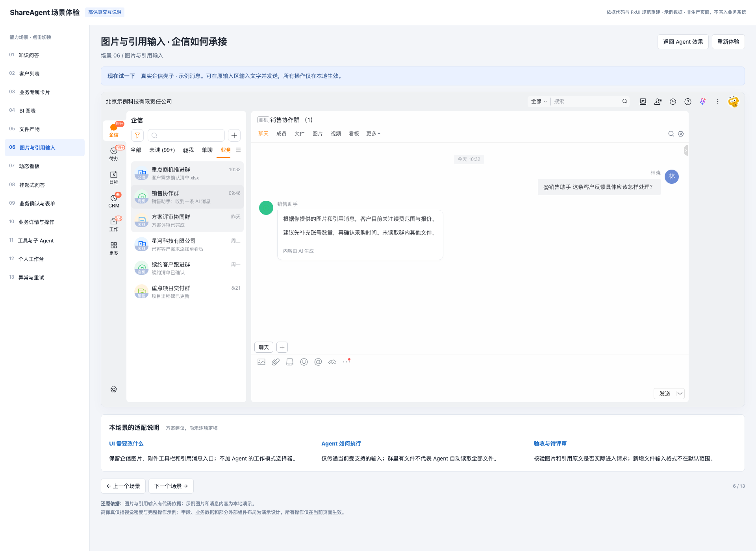Image resolution: width=756 pixels, height=551 pixels.
Task: Click 返回 Agent 效果 button
Action: pos(683,42)
